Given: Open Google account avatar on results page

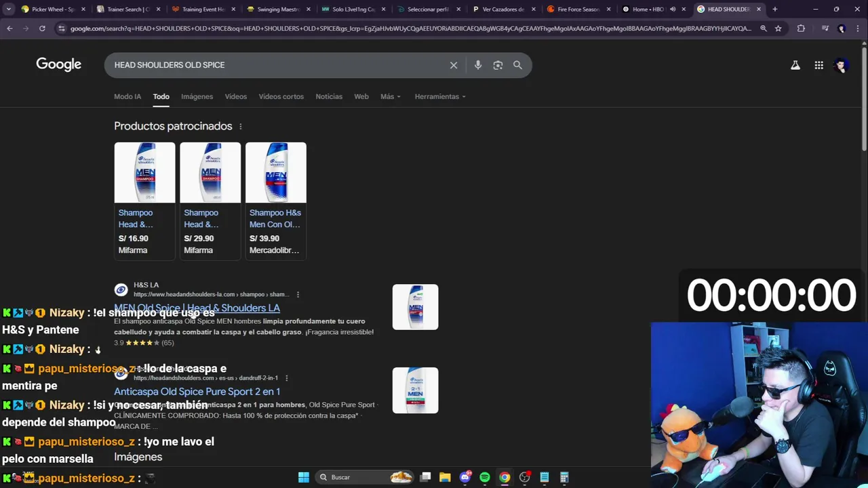Looking at the screenshot, I should [842, 65].
